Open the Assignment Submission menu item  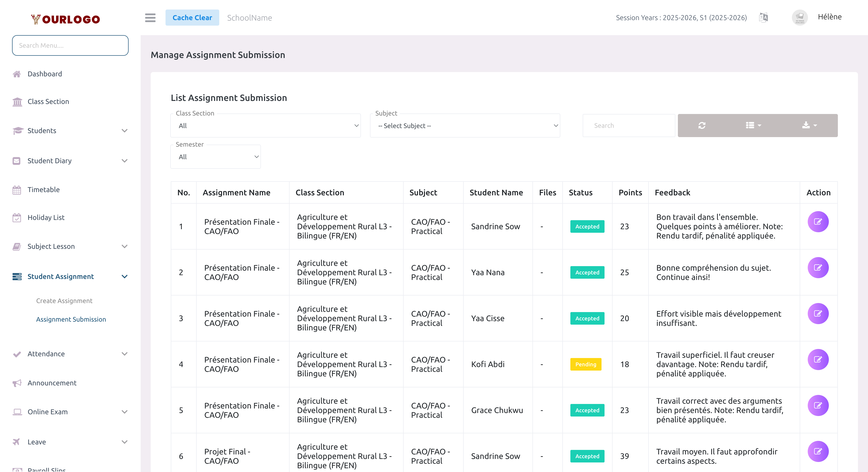(x=71, y=319)
